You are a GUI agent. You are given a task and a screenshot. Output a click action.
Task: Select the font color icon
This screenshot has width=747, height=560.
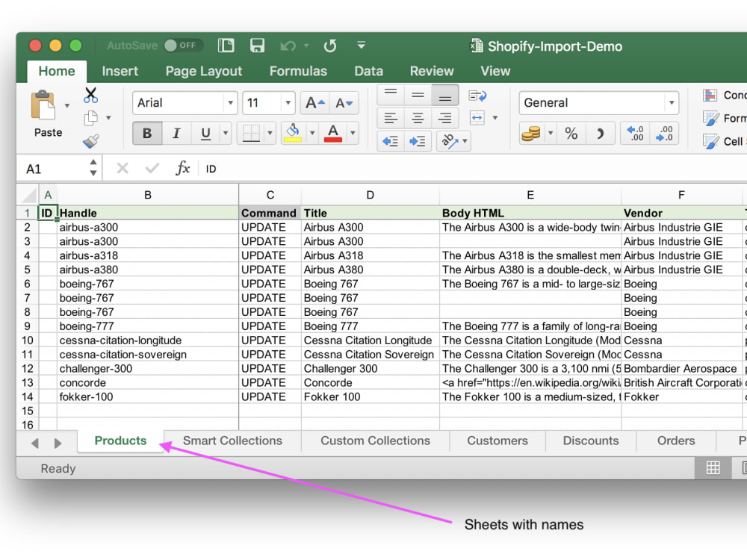point(332,133)
